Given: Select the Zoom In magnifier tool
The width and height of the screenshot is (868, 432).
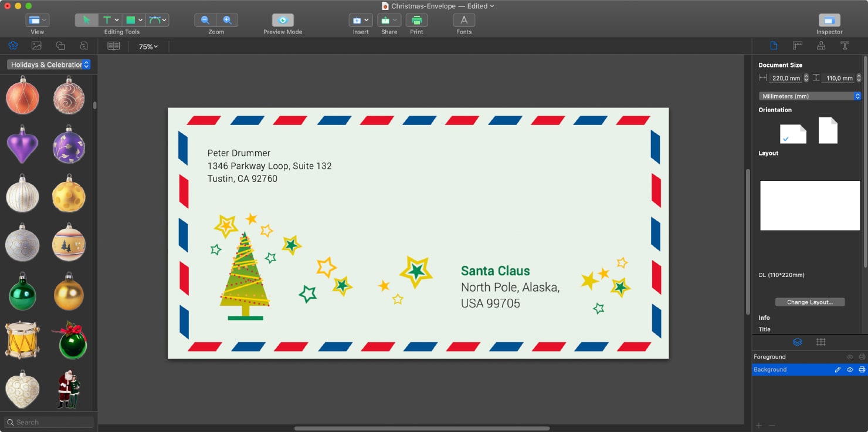Looking at the screenshot, I should coord(228,19).
